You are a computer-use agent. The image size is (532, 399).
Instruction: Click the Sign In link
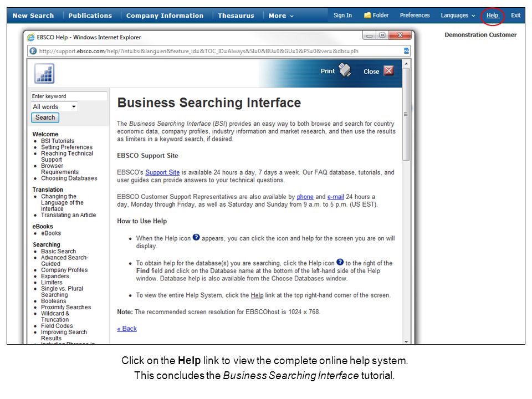pos(342,16)
